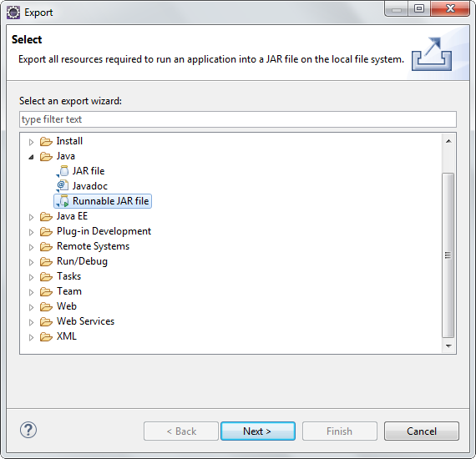Expand the Java EE category

click(x=31, y=217)
